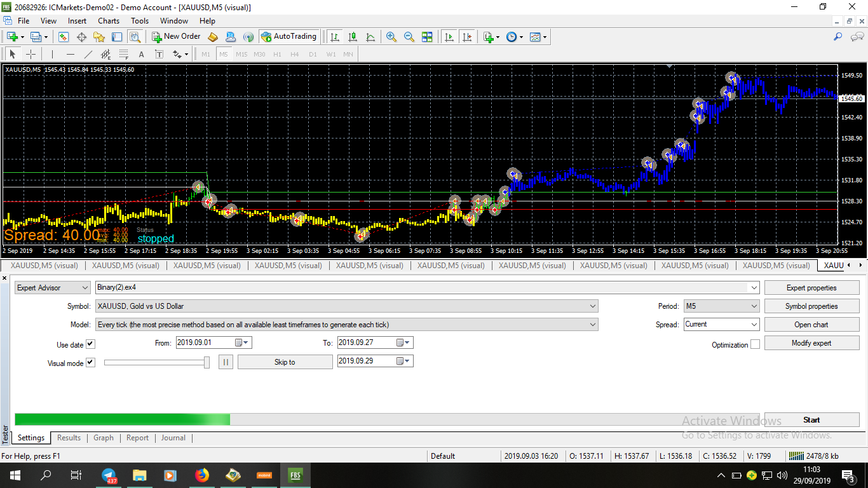Click the Skip to button
This screenshot has width=868, height=488.
pyautogui.click(x=285, y=362)
